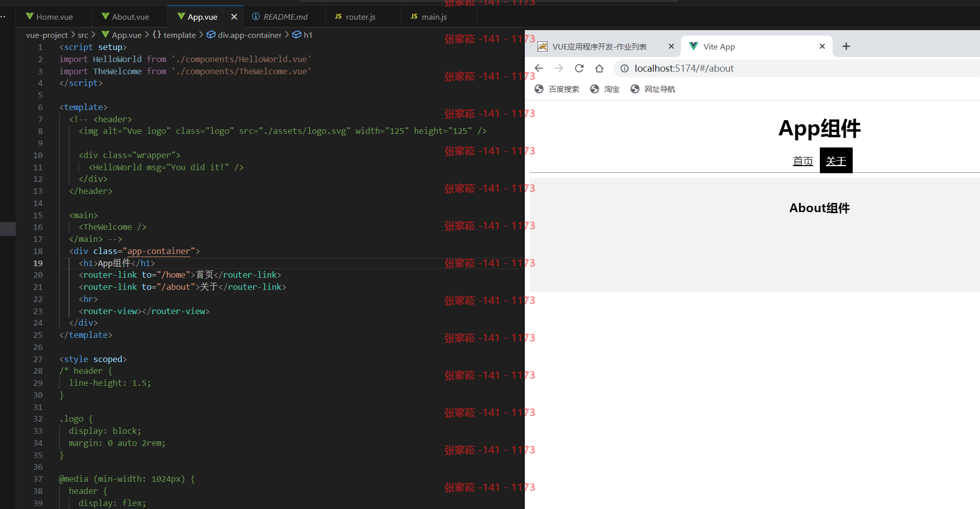Click the ellipsis icon left of editor tabs
The width and height of the screenshot is (980, 509).
tap(3, 17)
